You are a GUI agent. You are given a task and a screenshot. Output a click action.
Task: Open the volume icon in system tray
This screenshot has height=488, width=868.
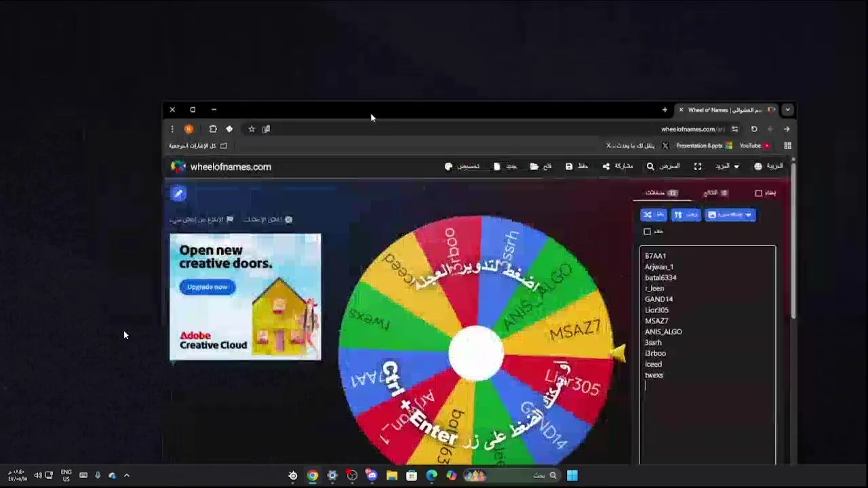pos(38,476)
